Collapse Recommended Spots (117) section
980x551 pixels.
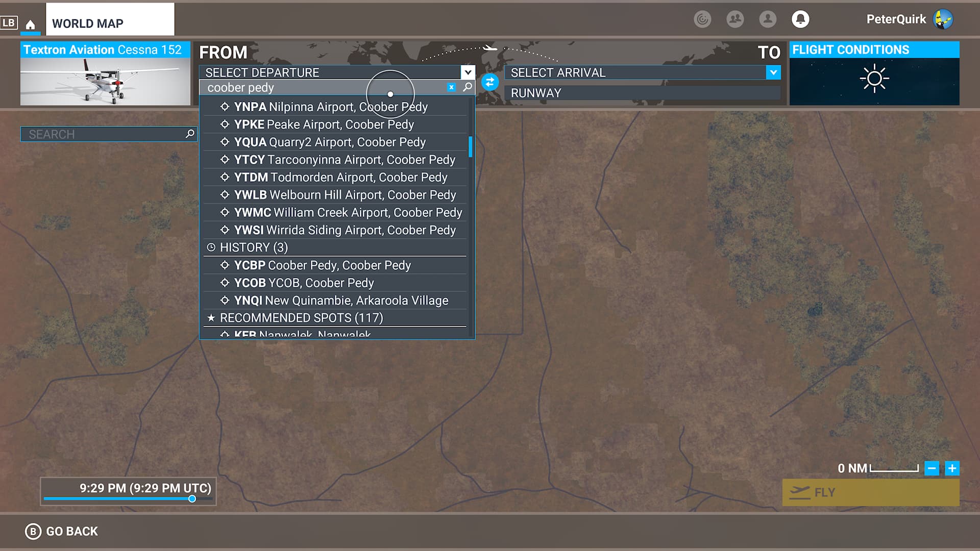point(301,318)
